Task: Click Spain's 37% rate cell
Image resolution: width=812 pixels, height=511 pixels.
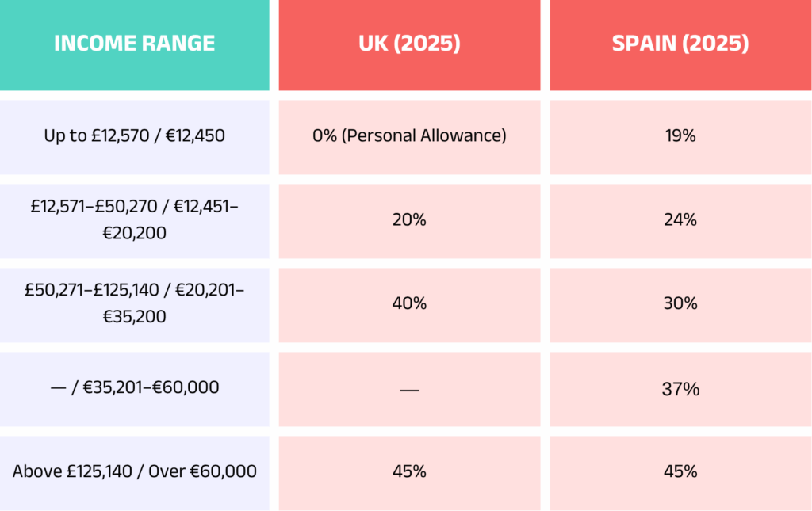Action: pos(680,389)
